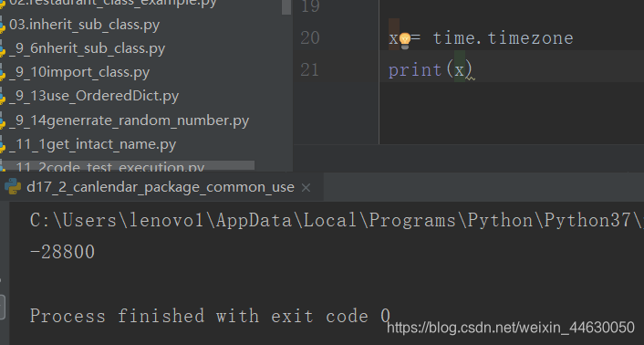Select _9_6nherit_sub_class.py file

point(87,48)
